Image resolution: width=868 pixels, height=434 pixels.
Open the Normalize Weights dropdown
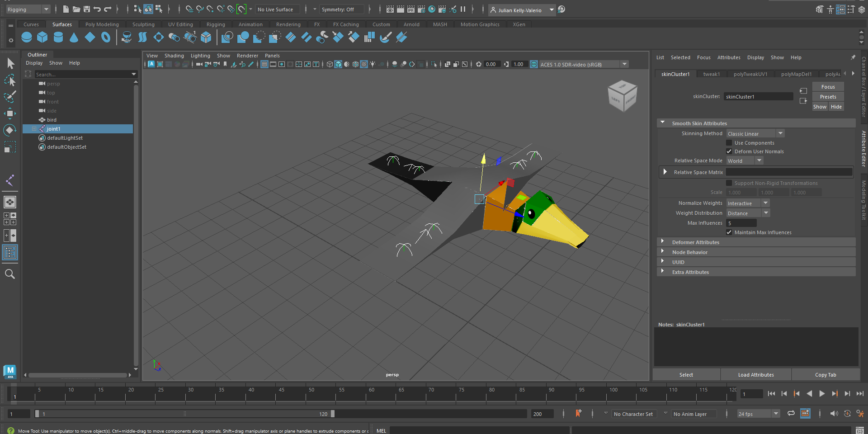tap(748, 203)
